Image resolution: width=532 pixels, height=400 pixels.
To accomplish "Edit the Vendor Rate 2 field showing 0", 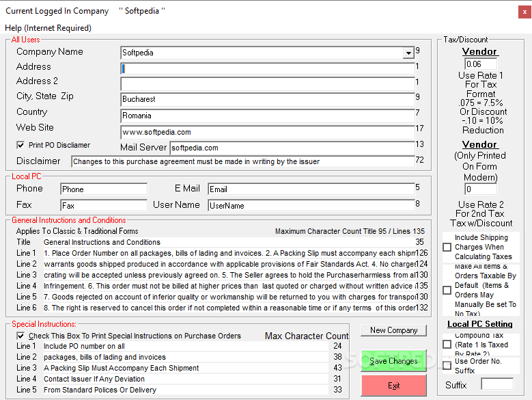I will tap(481, 189).
